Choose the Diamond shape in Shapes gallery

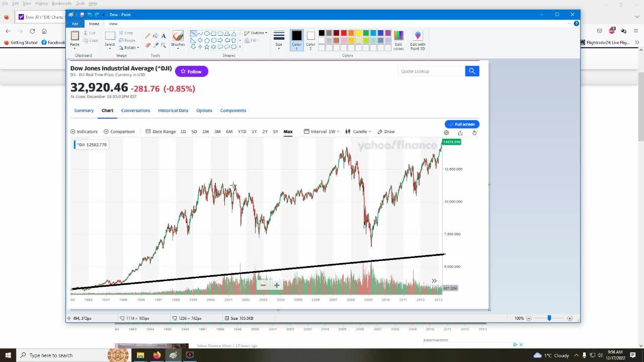[x=200, y=40]
